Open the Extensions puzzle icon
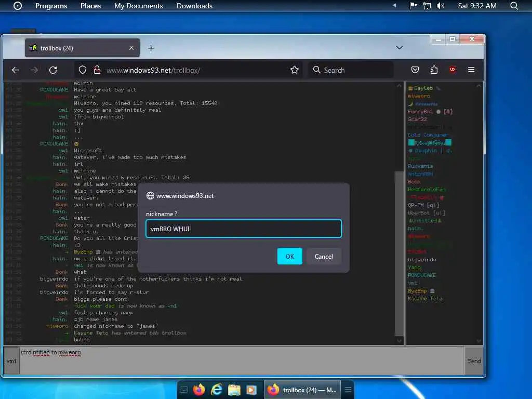Viewport: 532px width, 399px height. pos(434,70)
